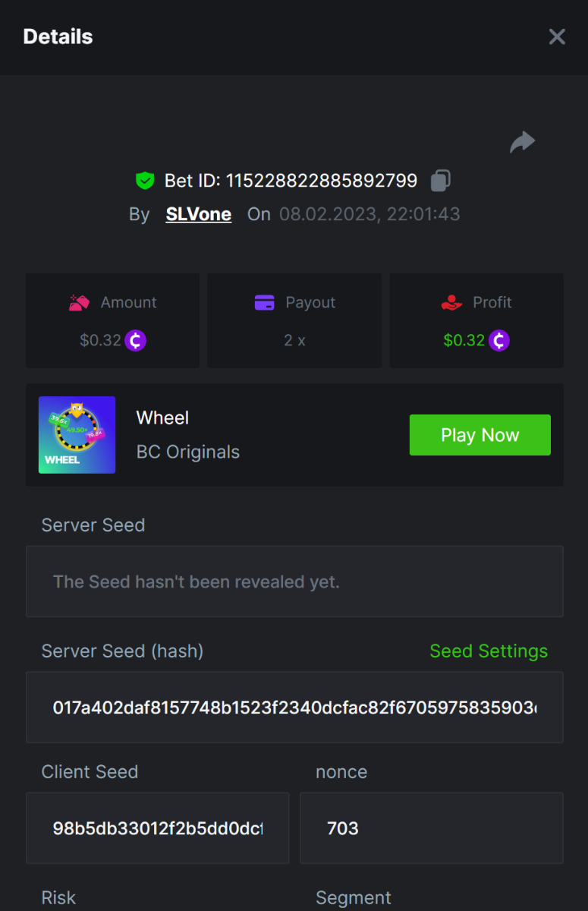
Task: Click the Client Seed field
Action: pos(158,828)
